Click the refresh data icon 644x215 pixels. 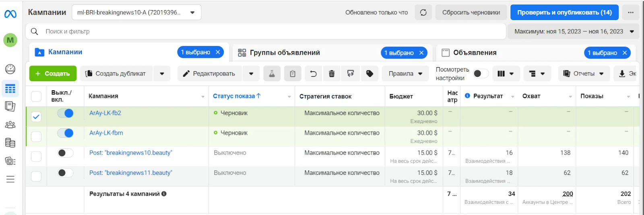click(x=423, y=12)
